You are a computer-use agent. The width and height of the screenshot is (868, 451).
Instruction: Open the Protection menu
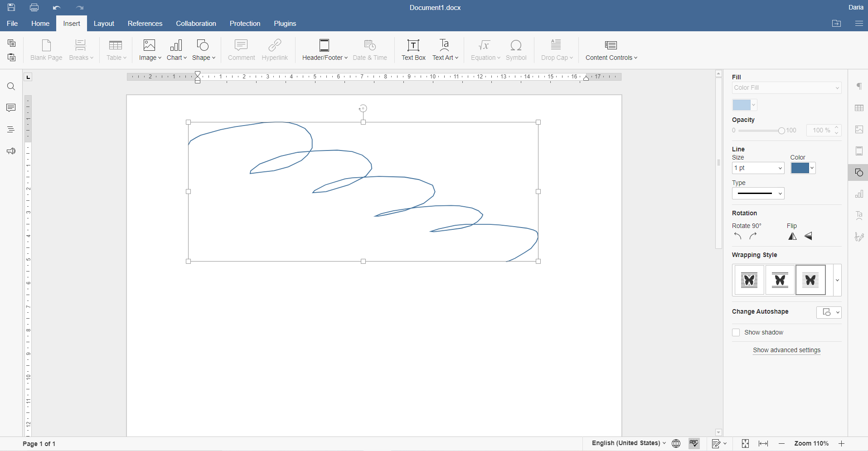point(245,23)
